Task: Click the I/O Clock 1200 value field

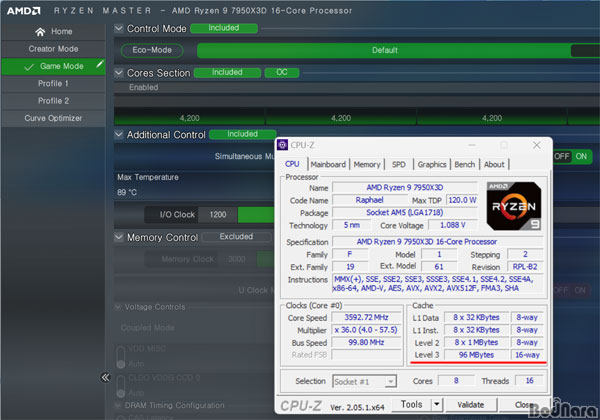Action: click(218, 215)
